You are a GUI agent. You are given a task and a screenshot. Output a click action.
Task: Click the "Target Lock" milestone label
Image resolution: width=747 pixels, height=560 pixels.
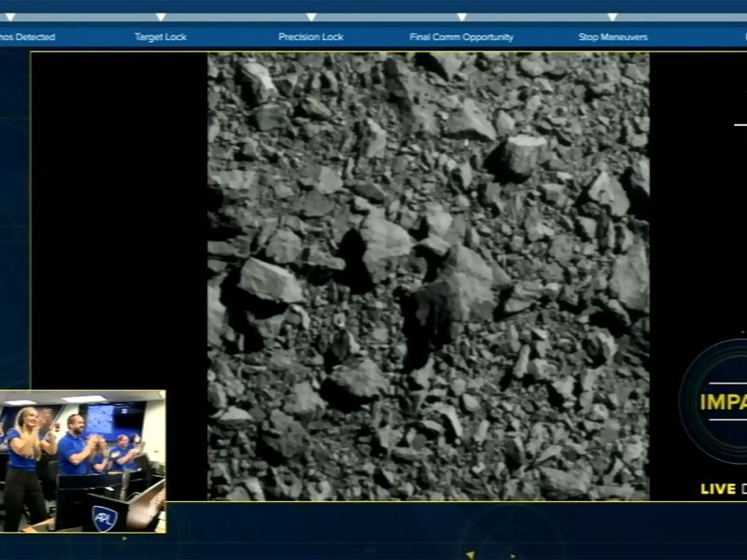point(161,37)
